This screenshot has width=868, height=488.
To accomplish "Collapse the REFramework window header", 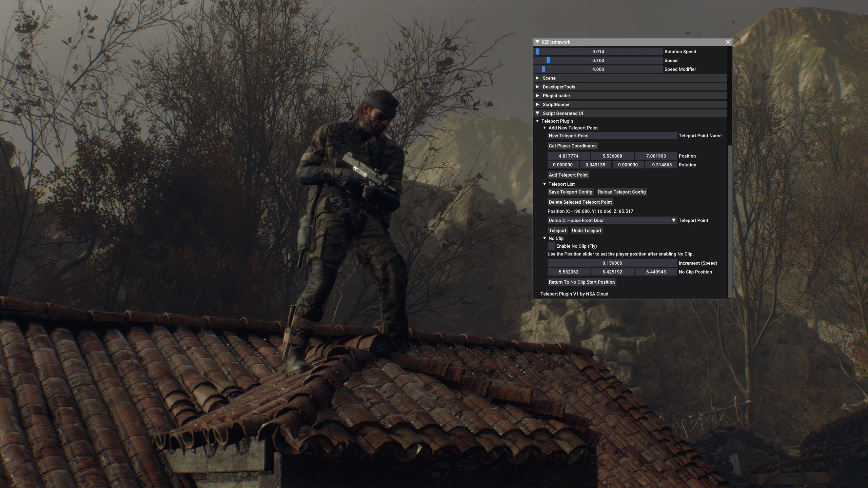I will [x=537, y=42].
